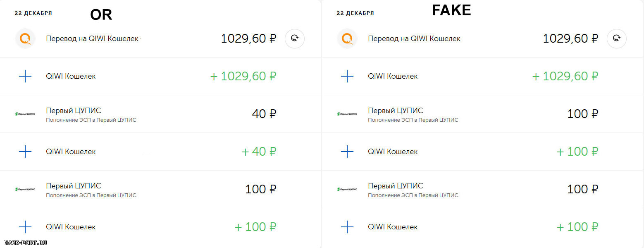Select plus icon beside +1029,60 ₽ in OR panel
The width and height of the screenshot is (644, 248).
[x=25, y=76]
